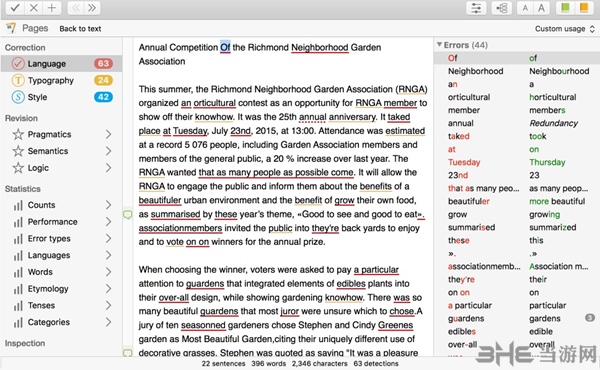Select the 'taked' error row

(517, 136)
